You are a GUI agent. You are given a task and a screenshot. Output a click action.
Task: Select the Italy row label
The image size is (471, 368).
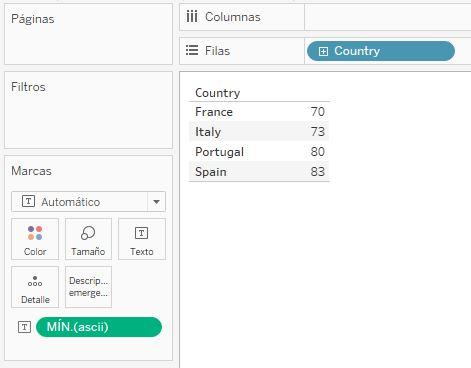[208, 132]
